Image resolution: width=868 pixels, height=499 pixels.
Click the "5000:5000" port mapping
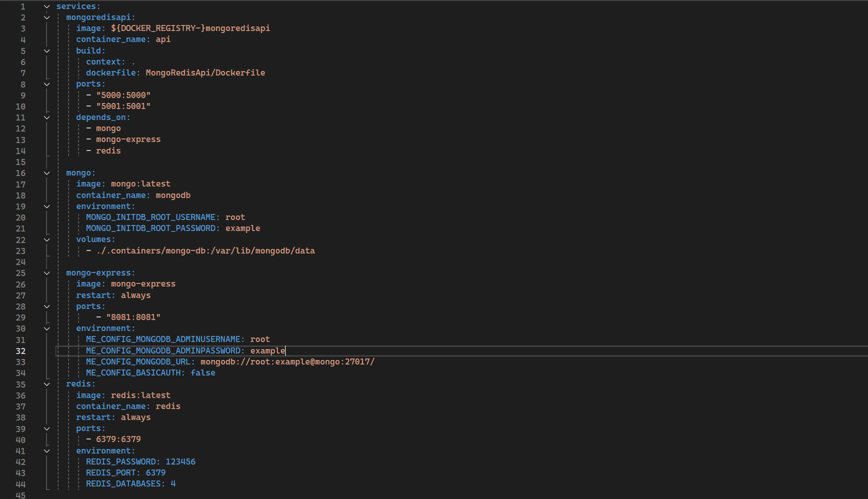click(123, 95)
